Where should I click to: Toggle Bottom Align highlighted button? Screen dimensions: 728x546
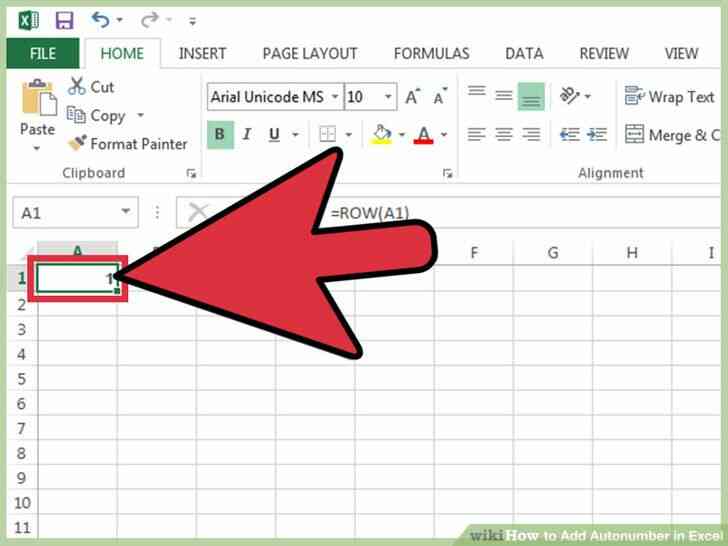(531, 97)
